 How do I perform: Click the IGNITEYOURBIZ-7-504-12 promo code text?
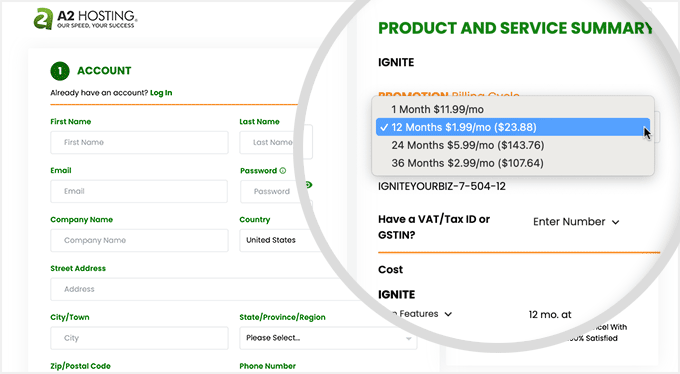(x=442, y=187)
